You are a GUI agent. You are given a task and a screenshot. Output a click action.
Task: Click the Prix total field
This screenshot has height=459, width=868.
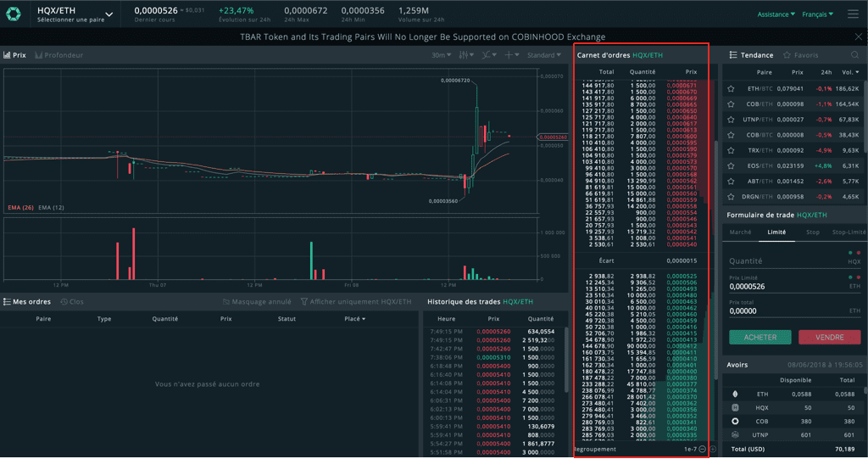[x=794, y=311]
